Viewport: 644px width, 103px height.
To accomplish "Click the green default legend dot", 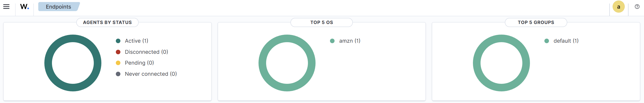I will (x=547, y=41).
